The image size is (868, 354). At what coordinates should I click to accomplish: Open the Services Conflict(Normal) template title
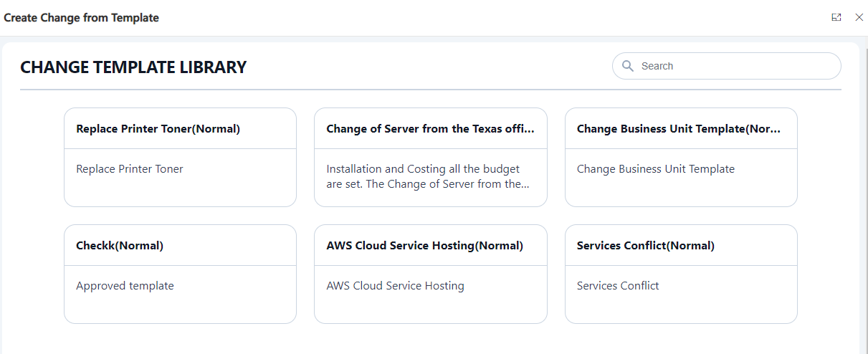point(645,246)
